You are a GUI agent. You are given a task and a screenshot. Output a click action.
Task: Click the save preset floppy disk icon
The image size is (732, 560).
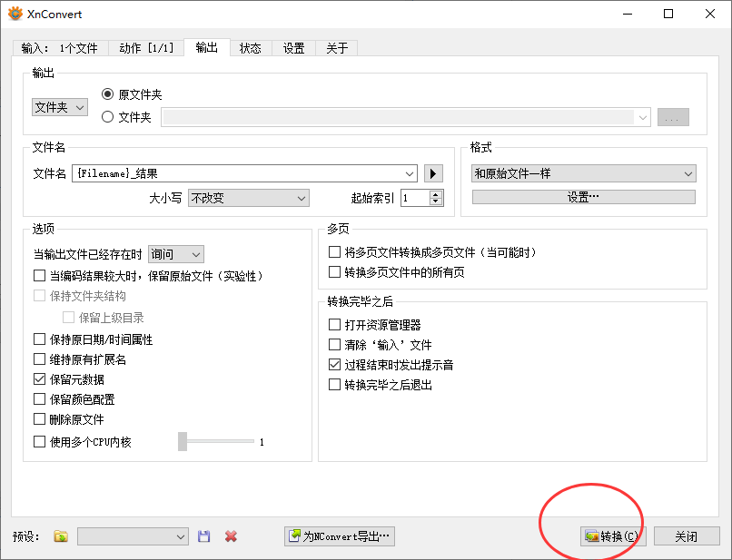pos(204,536)
